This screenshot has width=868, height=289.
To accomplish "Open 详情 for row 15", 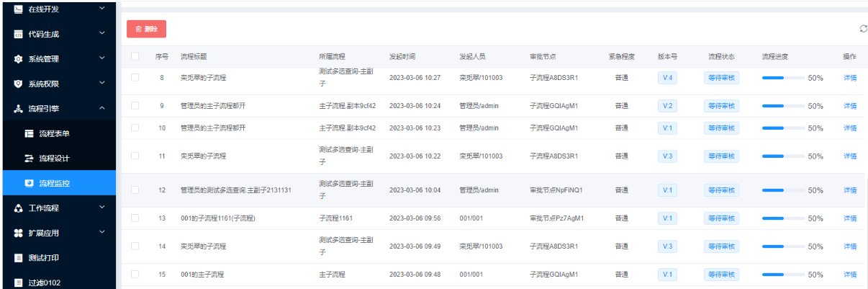I will coord(850,275).
